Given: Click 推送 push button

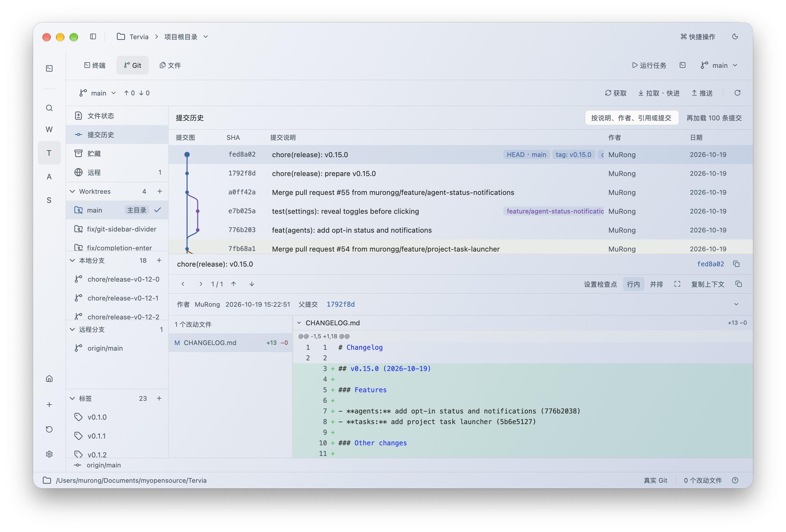Looking at the screenshot, I should (x=702, y=93).
